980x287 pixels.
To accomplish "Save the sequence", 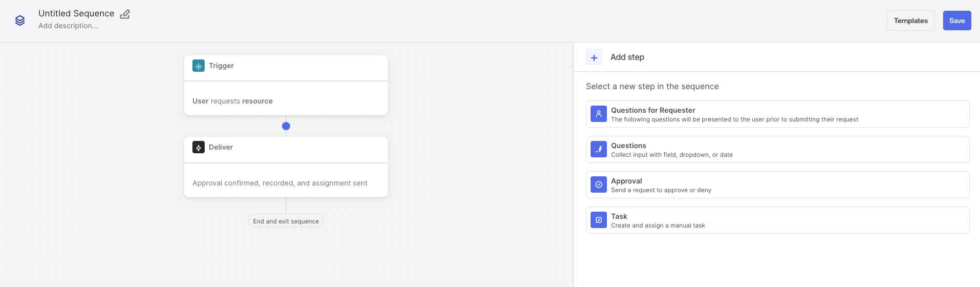I will pos(957,20).
